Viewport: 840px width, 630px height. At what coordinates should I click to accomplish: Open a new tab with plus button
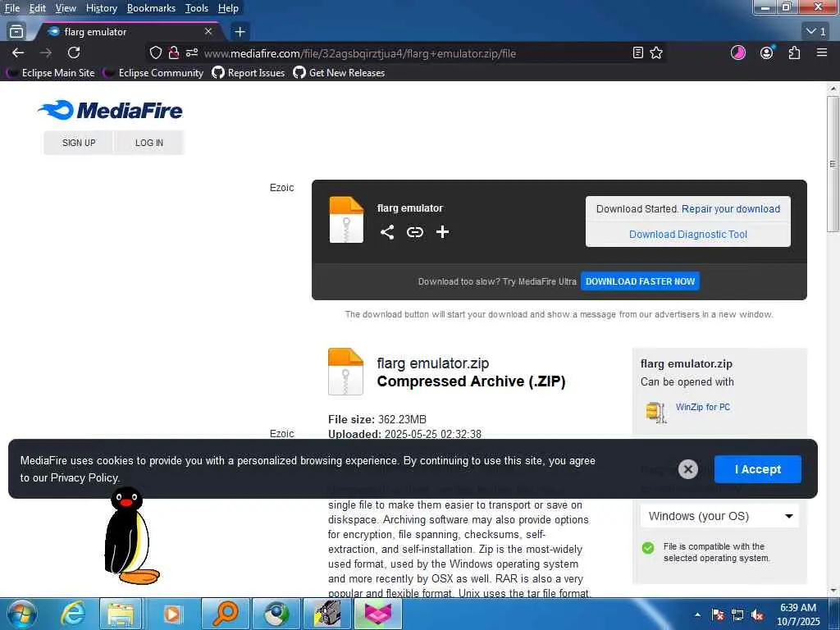coord(240,32)
